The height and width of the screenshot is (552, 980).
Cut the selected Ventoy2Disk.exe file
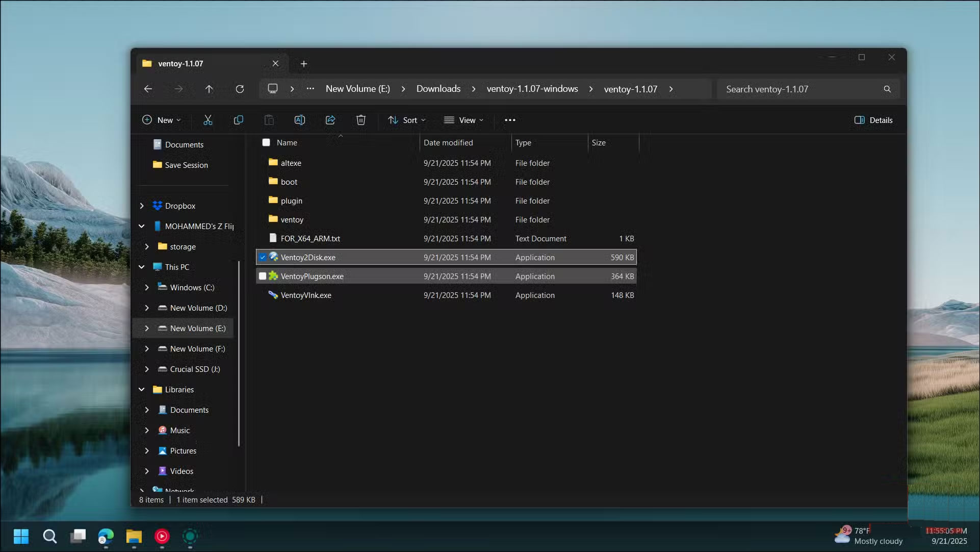pyautogui.click(x=208, y=120)
